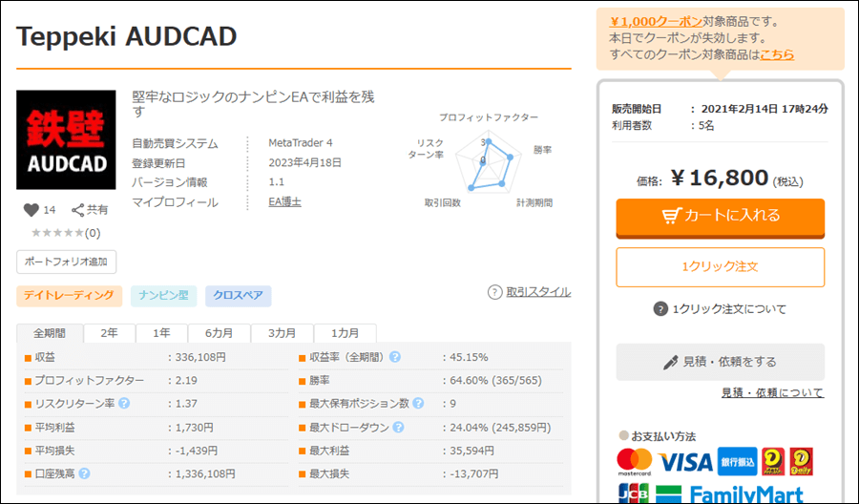Click help icon next to 収益率（全期間）
Screen dimensions: 859x504
click(x=395, y=358)
